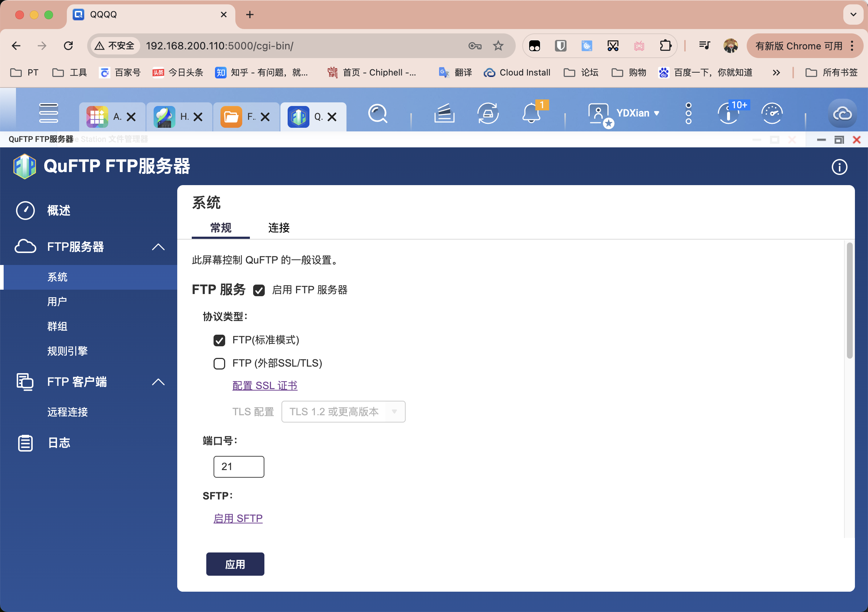This screenshot has height=612, width=868.
Task: Open 配置 SSL 证书 link
Action: coord(265,385)
